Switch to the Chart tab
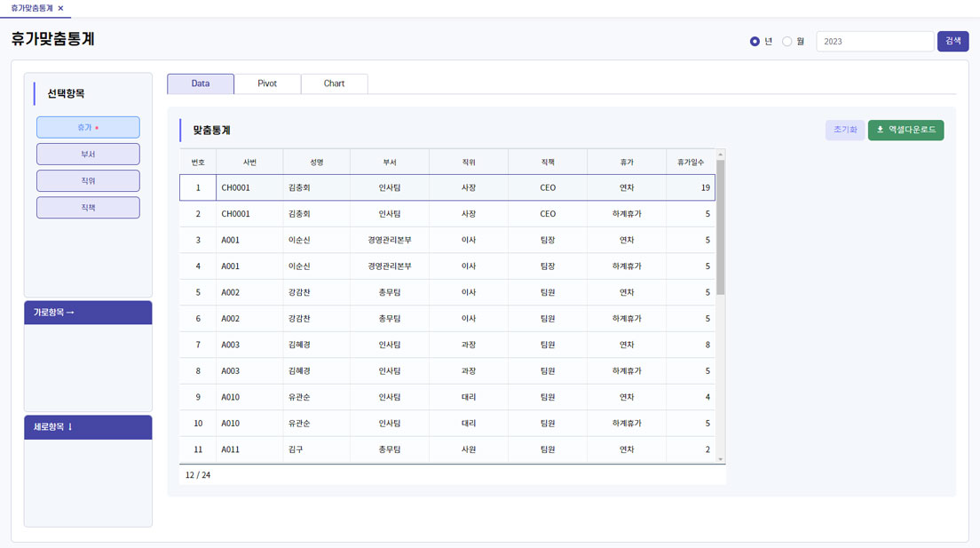 coord(335,83)
